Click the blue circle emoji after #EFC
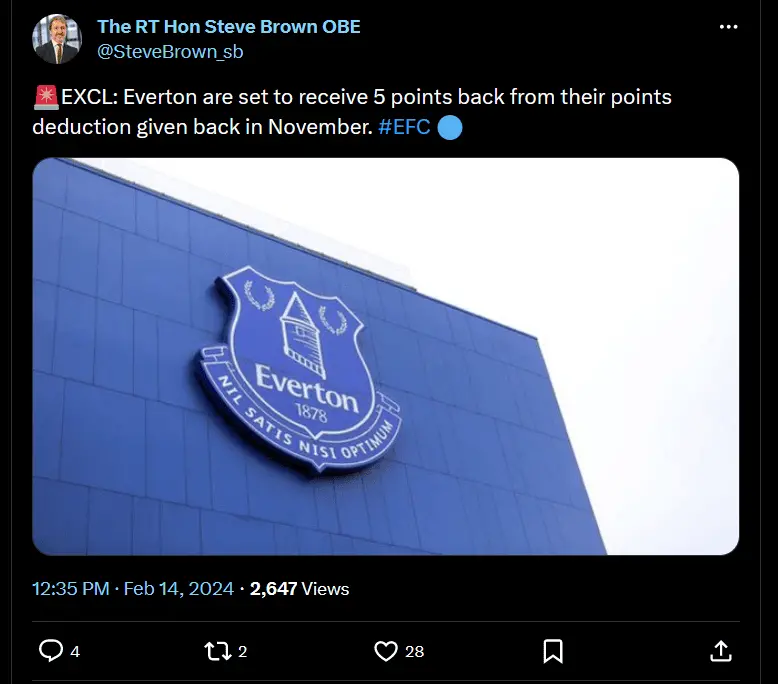This screenshot has width=778, height=684. (x=450, y=127)
